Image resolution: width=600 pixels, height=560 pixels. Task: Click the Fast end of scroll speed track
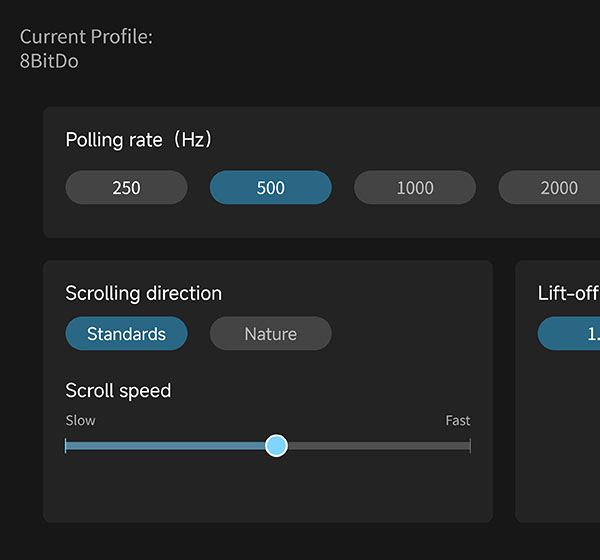point(470,446)
